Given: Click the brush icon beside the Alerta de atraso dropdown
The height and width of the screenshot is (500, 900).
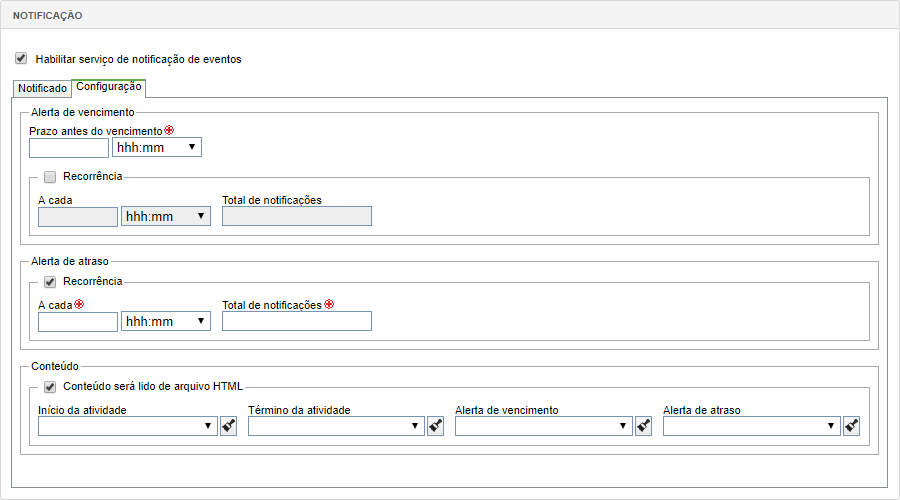Looking at the screenshot, I should (851, 426).
